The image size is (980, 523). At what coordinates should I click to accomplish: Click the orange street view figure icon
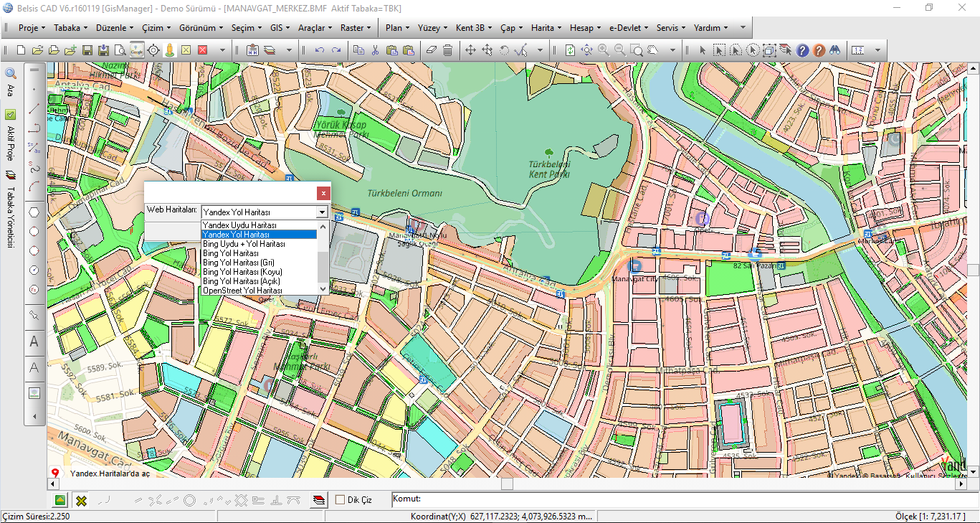170,50
